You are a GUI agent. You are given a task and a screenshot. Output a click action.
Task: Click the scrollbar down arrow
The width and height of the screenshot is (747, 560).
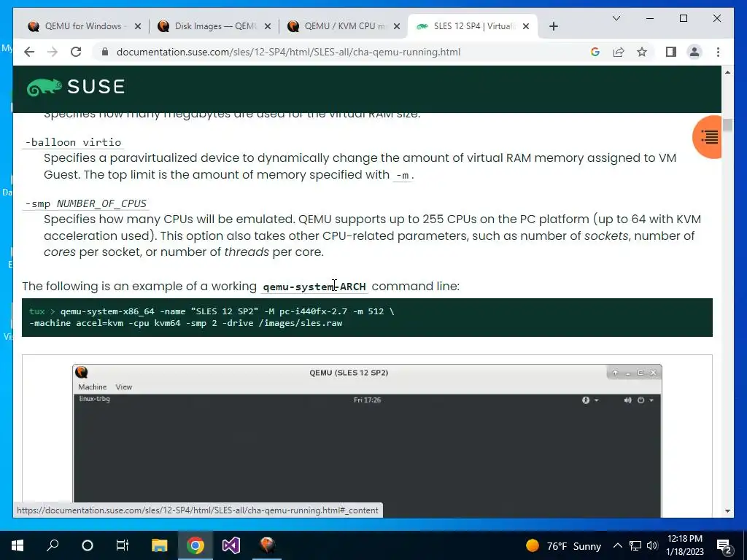pos(727,511)
